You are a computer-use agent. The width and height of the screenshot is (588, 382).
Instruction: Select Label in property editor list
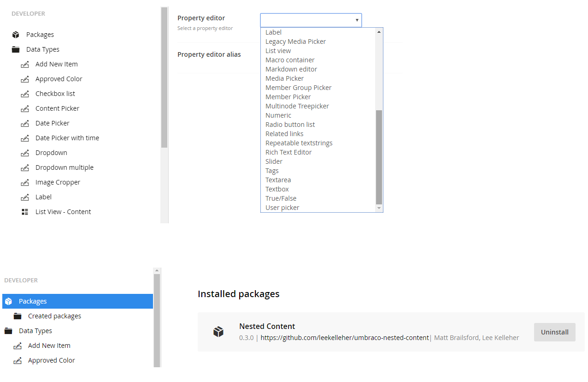coord(273,32)
